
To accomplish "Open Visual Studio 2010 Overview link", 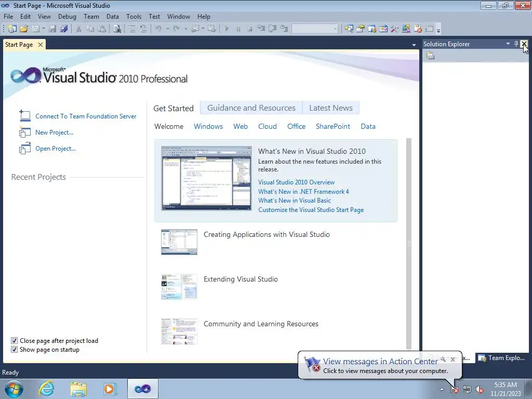I will [x=296, y=182].
